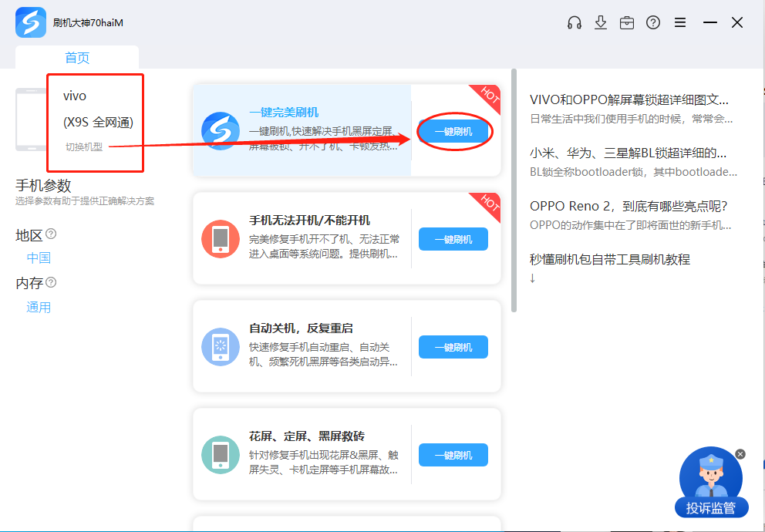This screenshot has width=765, height=532.
Task: Click summary 日常生活中我们使用手机的时候
Action: 631,119
